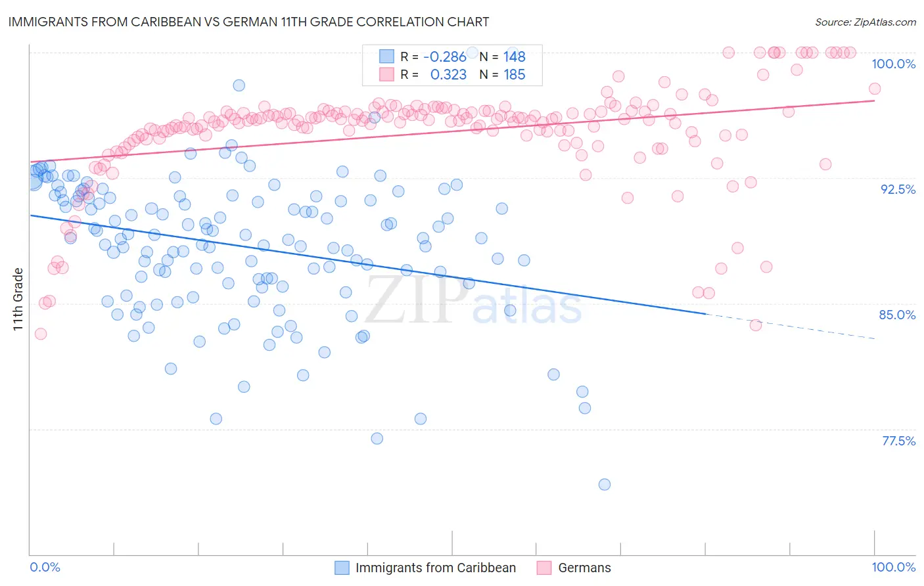This screenshot has width=924, height=586.
Task: Click the 100.0% y-axis label
Action: pyautogui.click(x=894, y=64)
